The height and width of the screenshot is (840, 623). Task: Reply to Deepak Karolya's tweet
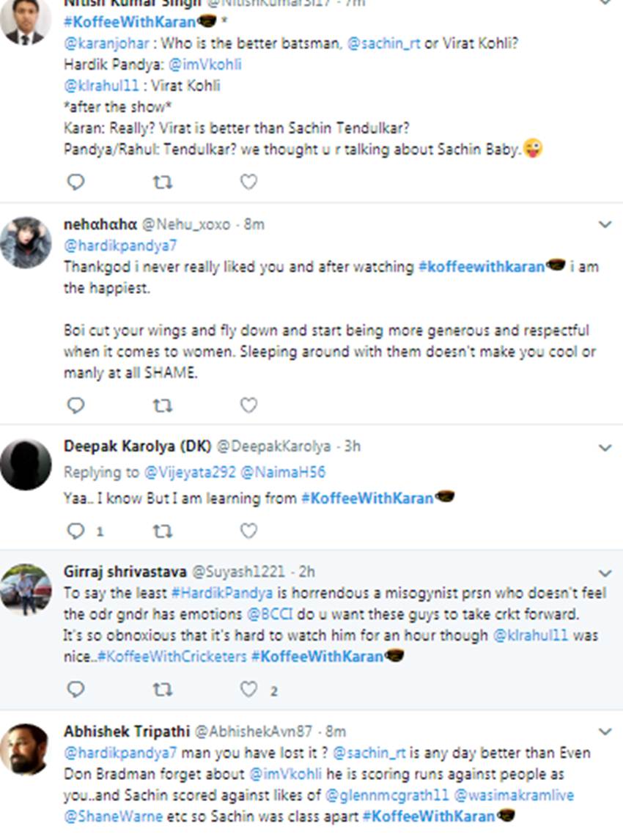76,530
